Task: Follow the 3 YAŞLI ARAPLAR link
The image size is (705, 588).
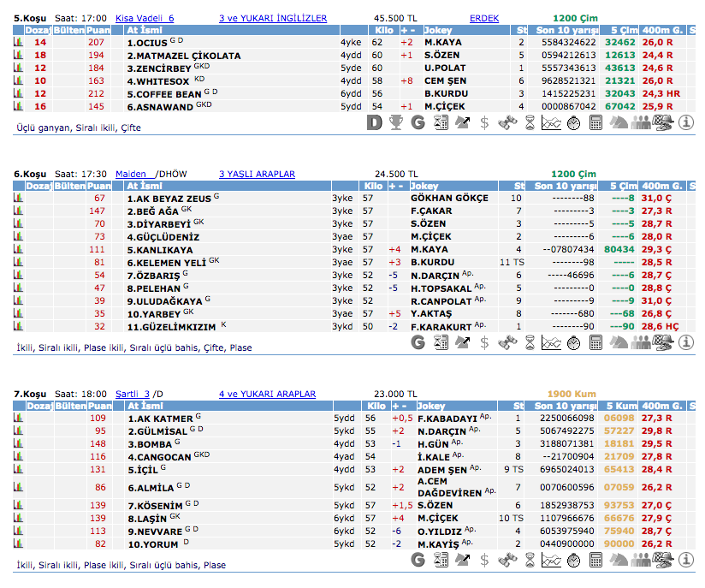Action: (257, 174)
